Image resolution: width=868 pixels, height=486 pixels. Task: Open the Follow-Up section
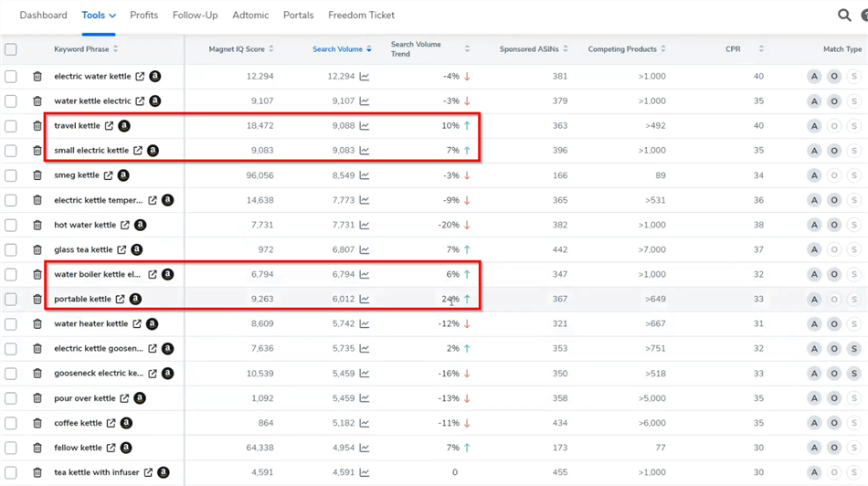pyautogui.click(x=195, y=16)
